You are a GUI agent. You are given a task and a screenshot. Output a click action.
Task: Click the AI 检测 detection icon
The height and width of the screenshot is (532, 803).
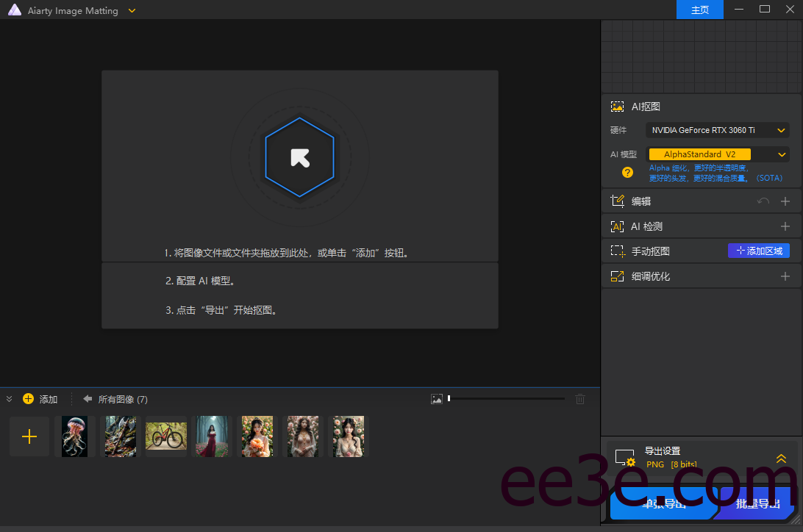(x=617, y=226)
